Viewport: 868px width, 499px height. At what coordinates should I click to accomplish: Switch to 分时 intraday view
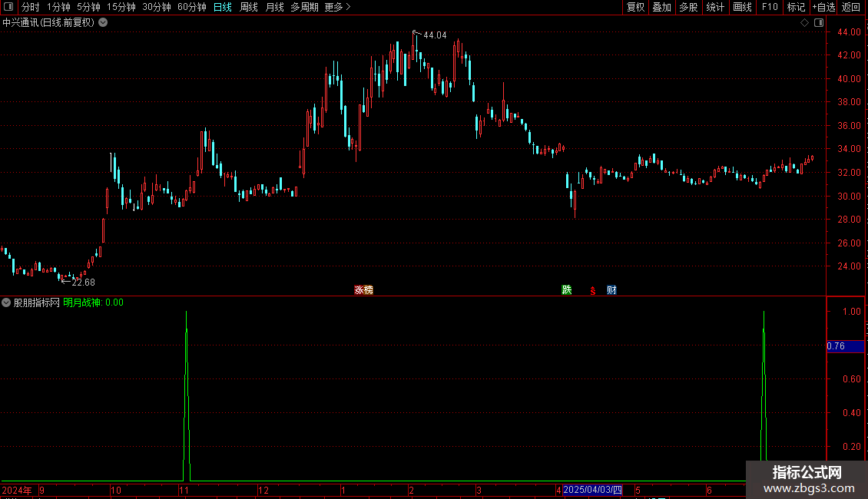[x=31, y=7]
